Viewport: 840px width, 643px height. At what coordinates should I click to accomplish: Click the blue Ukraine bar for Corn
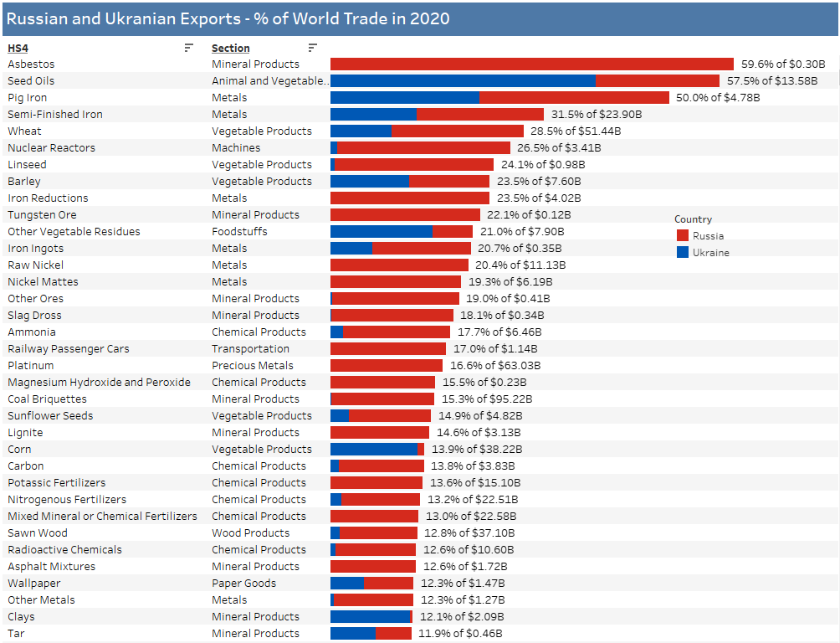pos(373,449)
